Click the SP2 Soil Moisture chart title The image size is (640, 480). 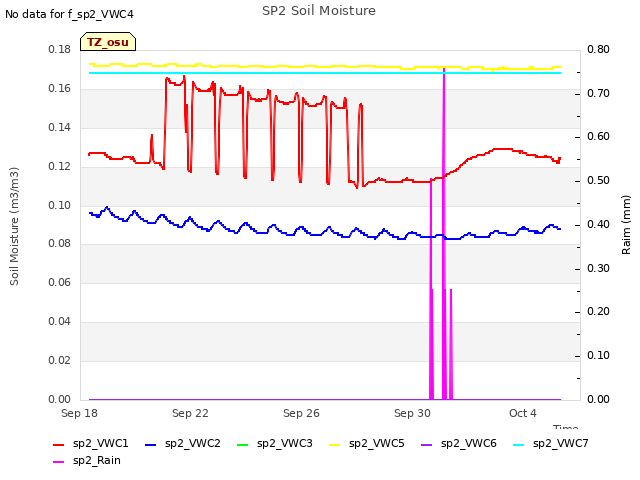click(319, 11)
